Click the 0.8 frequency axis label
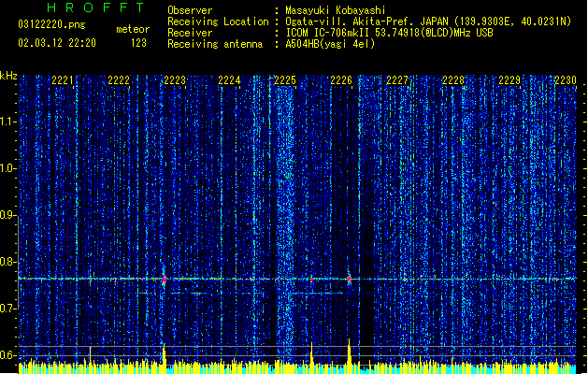588x374 pixels. point(7,262)
